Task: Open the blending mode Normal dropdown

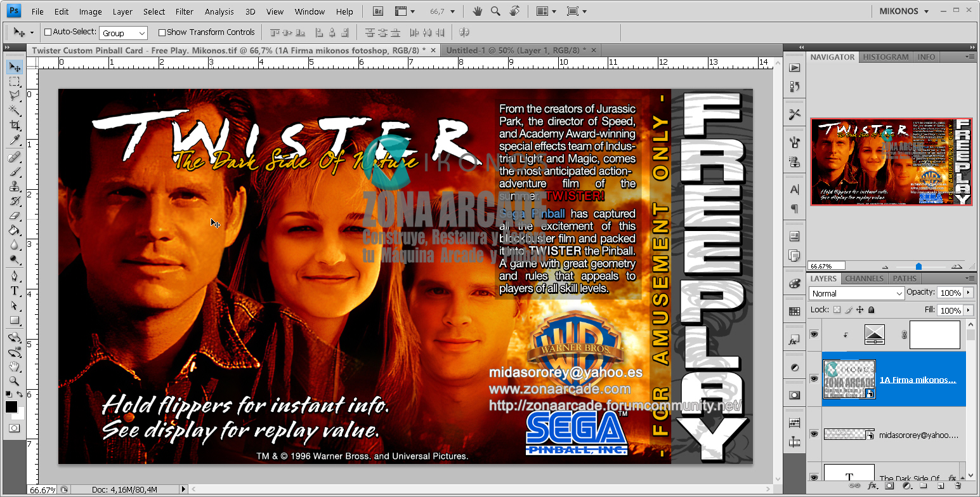Action: click(x=857, y=293)
